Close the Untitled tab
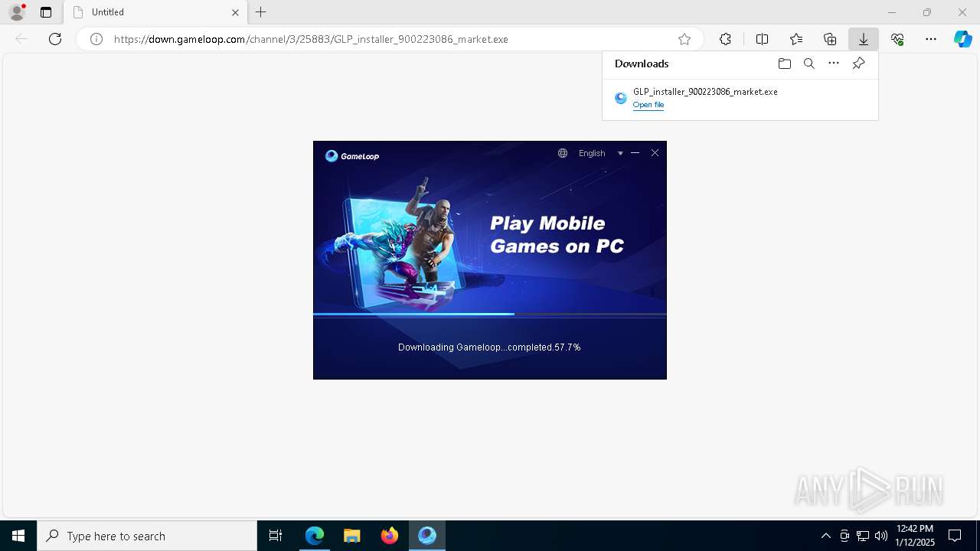 [x=235, y=12]
